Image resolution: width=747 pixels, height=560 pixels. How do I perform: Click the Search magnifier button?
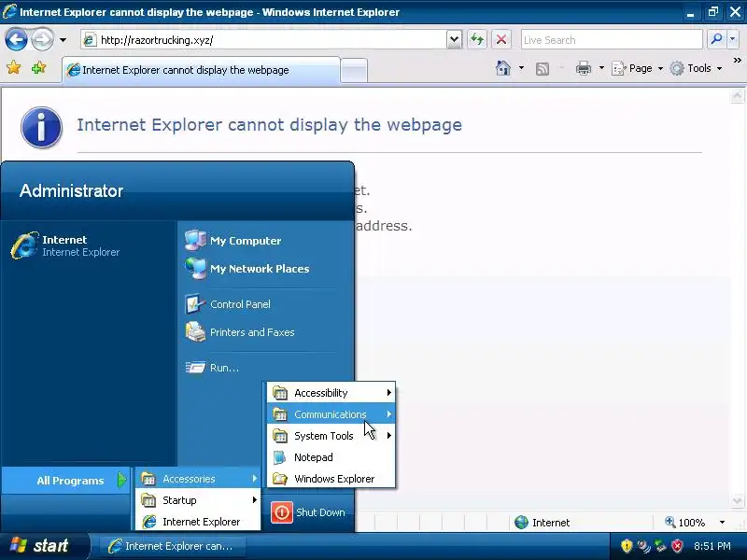point(716,39)
